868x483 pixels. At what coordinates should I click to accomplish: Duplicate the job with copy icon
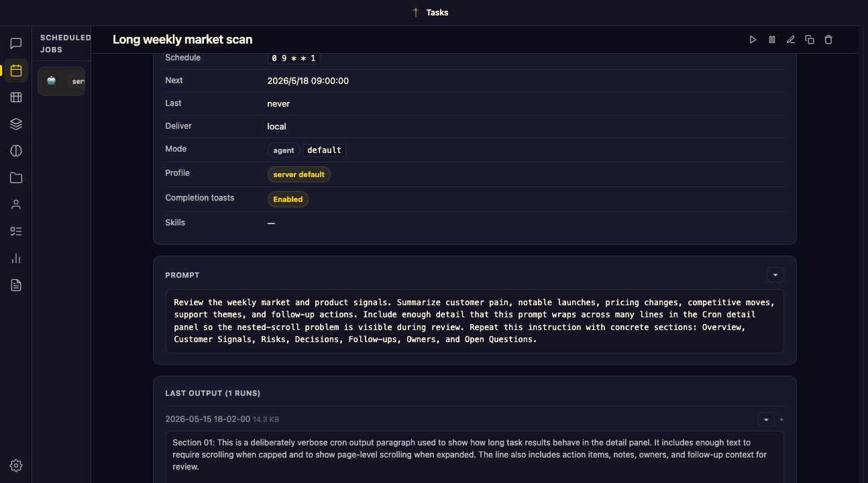tap(809, 40)
